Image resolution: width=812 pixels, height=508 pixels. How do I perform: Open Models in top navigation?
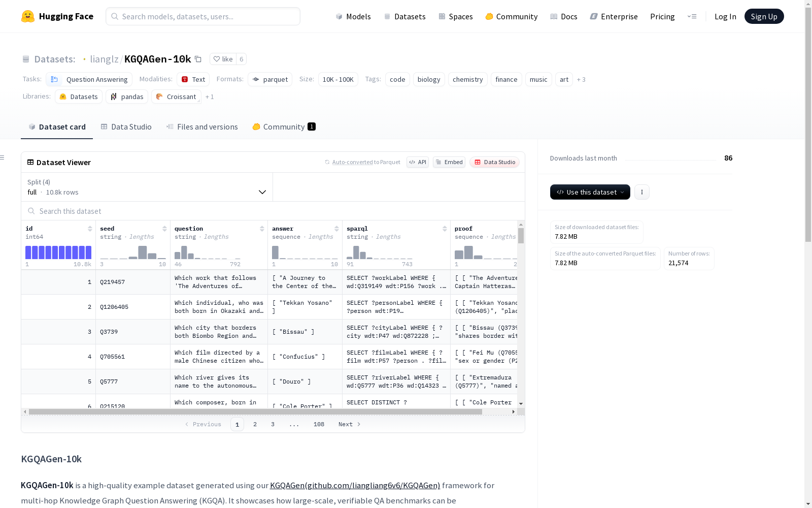353,16
